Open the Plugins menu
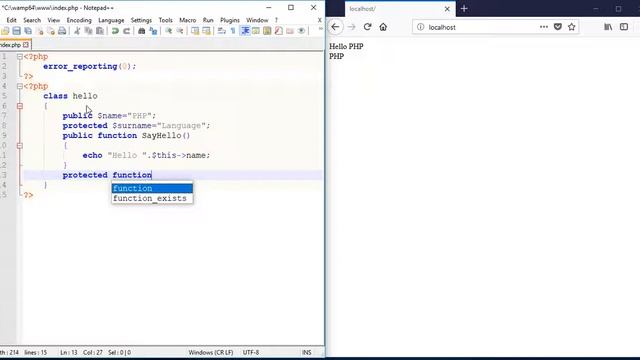 230,20
